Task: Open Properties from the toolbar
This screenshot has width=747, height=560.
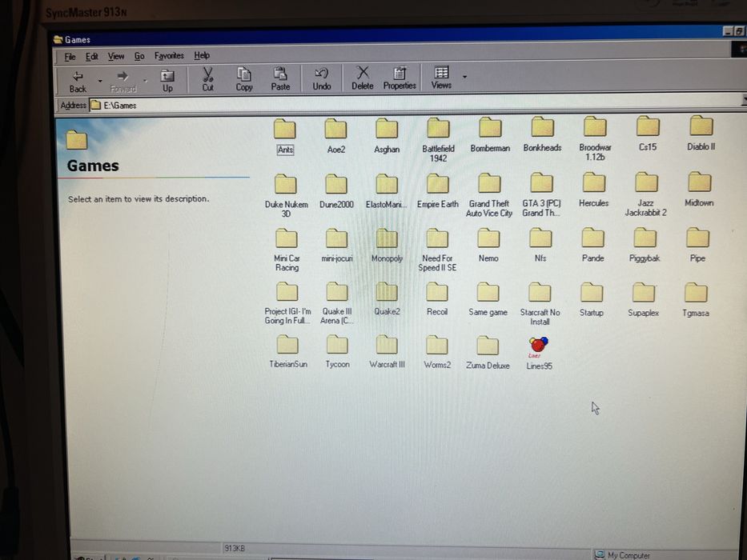Action: (400, 78)
